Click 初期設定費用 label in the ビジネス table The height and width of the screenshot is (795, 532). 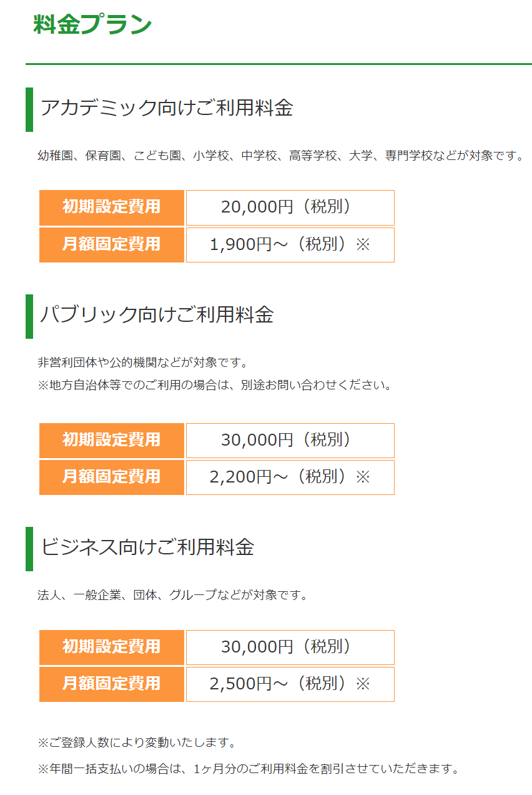tap(112, 647)
